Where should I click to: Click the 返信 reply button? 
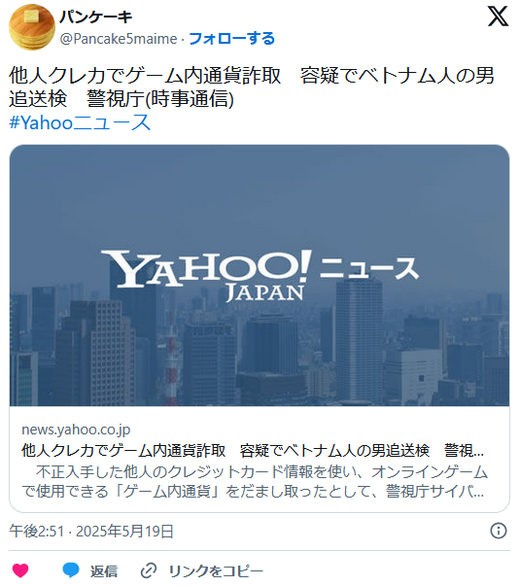(104, 571)
